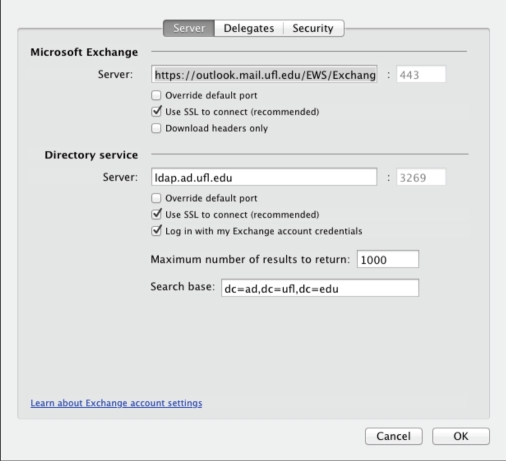Click the Cancel button
506x461 pixels.
[x=394, y=436]
